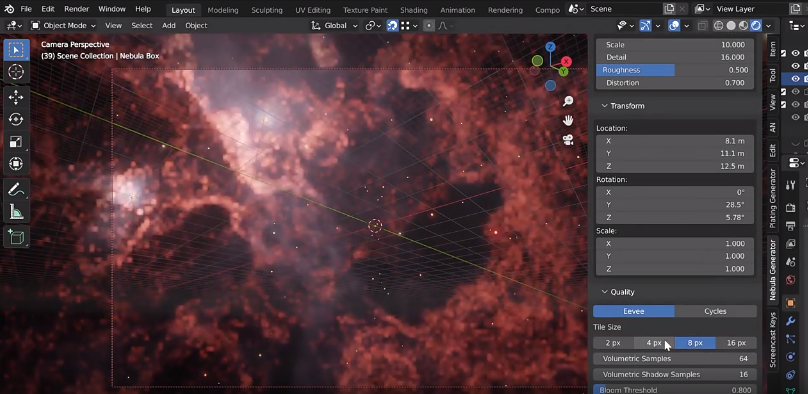Switch render engine to Cycles
The width and height of the screenshot is (808, 394).
715,311
